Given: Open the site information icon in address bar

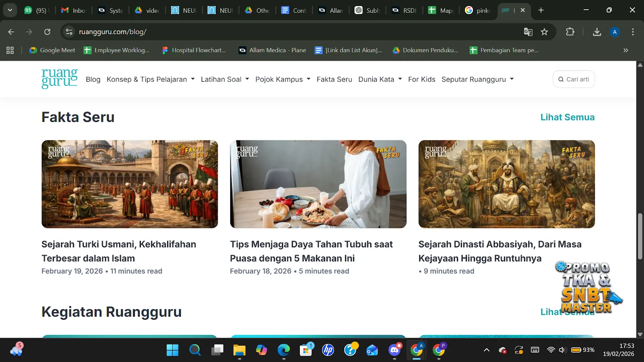Looking at the screenshot, I should [69, 32].
